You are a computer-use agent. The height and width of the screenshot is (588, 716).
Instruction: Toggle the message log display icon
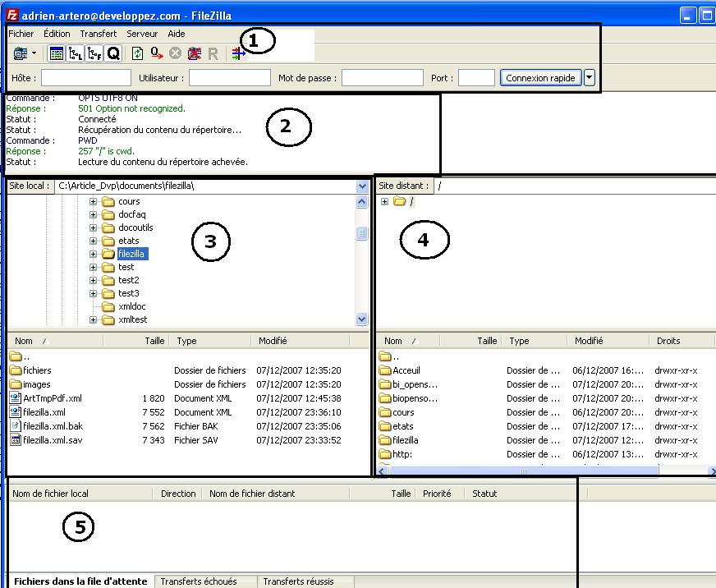pyautogui.click(x=57, y=53)
